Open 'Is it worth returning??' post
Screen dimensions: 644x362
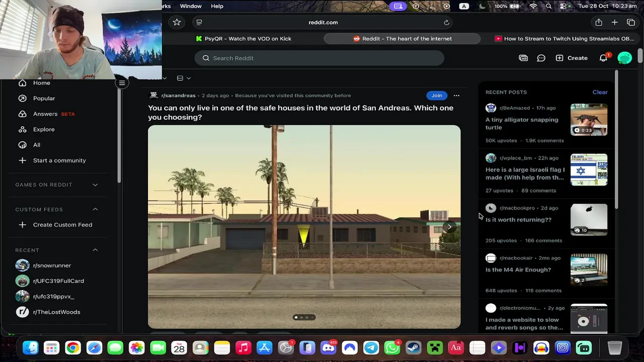click(518, 220)
